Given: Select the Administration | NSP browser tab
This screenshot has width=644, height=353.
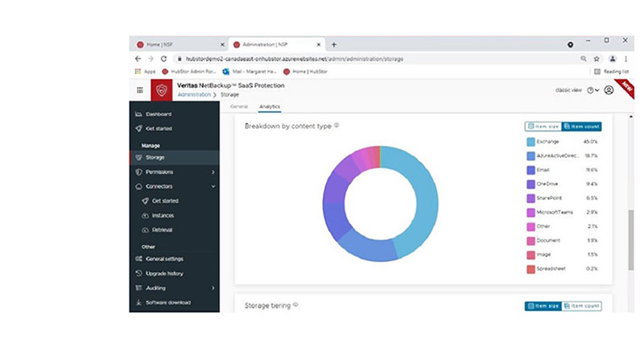Looking at the screenshot, I should pyautogui.click(x=276, y=44).
